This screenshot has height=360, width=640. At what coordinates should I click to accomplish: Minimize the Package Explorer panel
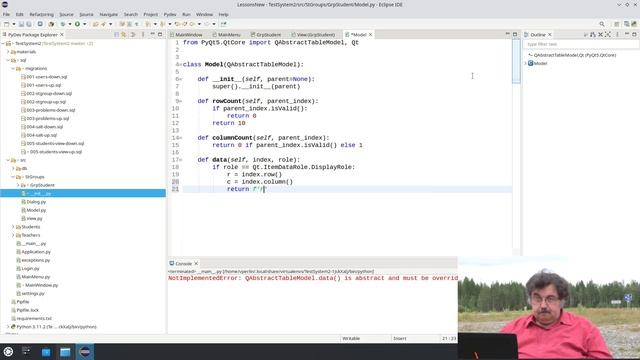point(153,35)
